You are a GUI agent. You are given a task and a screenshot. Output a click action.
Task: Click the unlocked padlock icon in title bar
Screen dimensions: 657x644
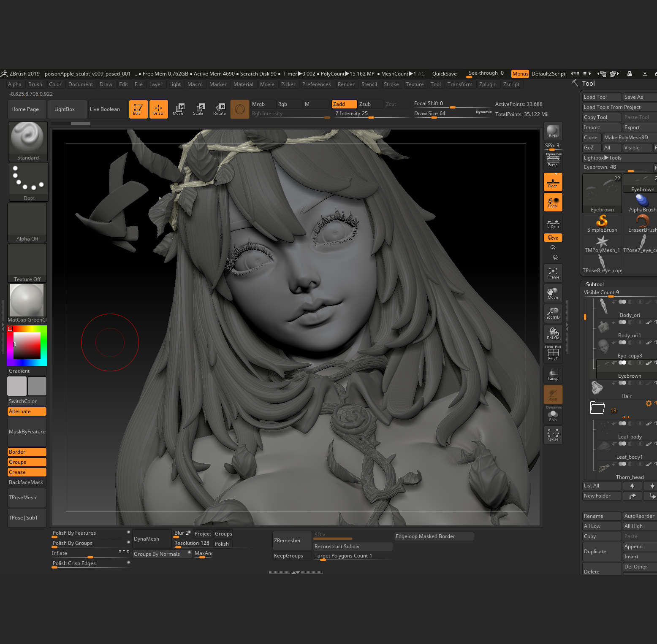630,73
